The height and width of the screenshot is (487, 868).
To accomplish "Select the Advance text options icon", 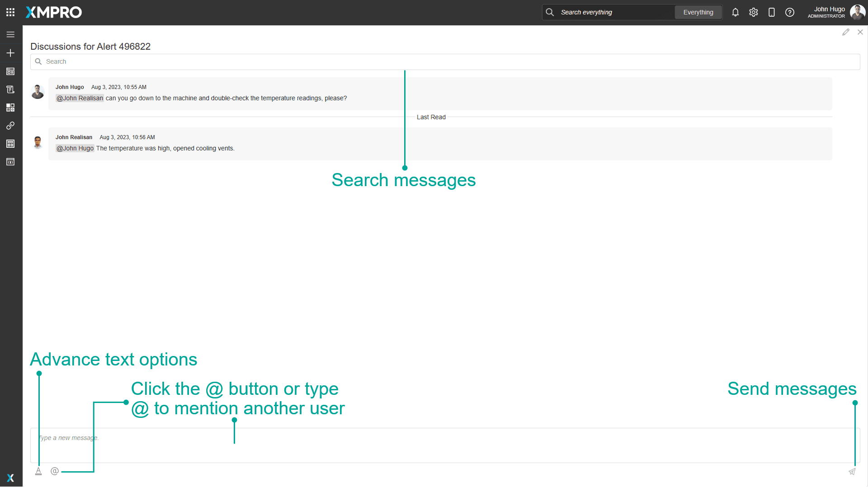I will (x=38, y=471).
